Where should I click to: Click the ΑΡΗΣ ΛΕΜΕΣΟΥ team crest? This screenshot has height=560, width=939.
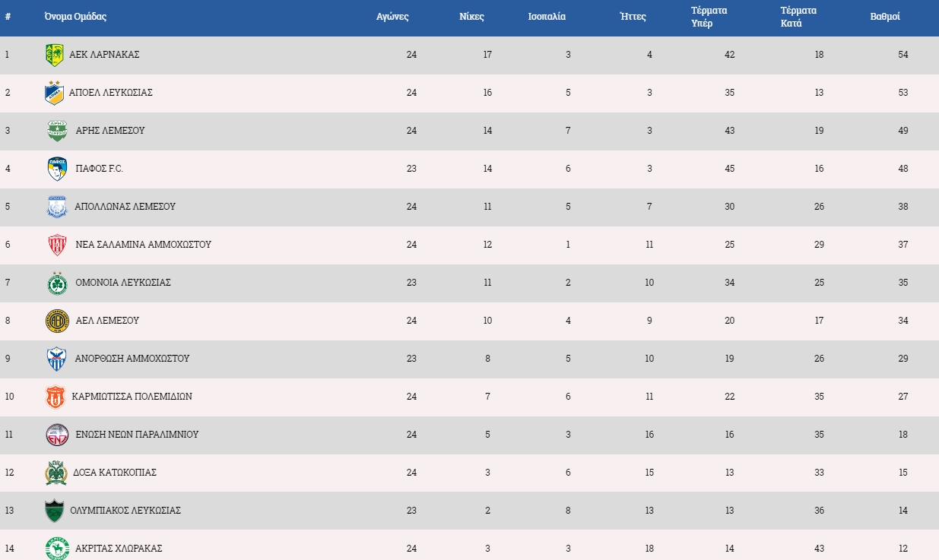click(x=58, y=131)
